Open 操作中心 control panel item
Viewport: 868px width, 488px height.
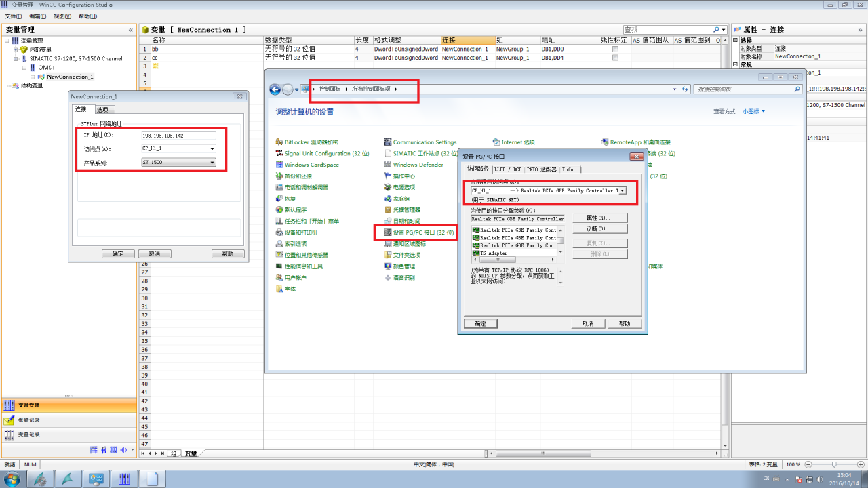click(x=399, y=176)
